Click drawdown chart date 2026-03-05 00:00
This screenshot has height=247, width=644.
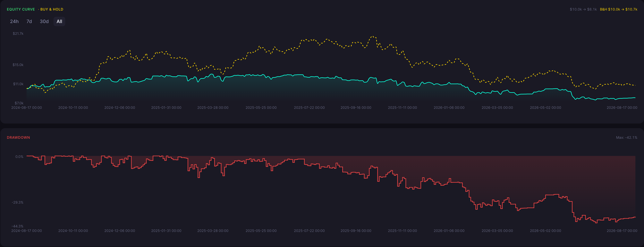click(x=497, y=231)
